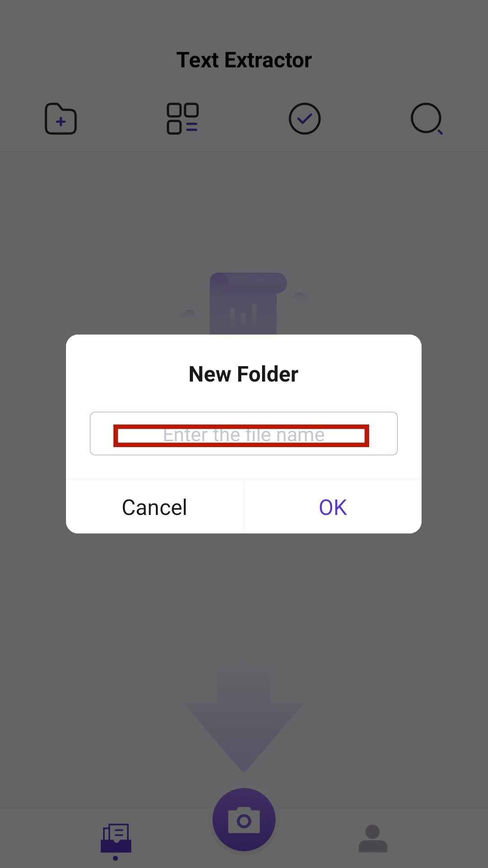Launch the purple camera capture button

click(244, 820)
